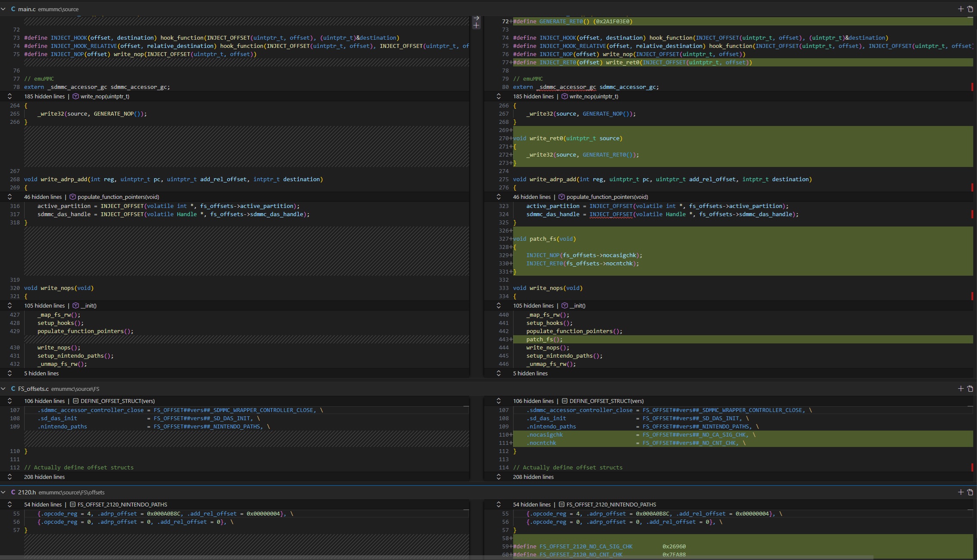Expand 208 hidden lines in original pane
Screen dimensions: 977x560
pyautogui.click(x=9, y=477)
